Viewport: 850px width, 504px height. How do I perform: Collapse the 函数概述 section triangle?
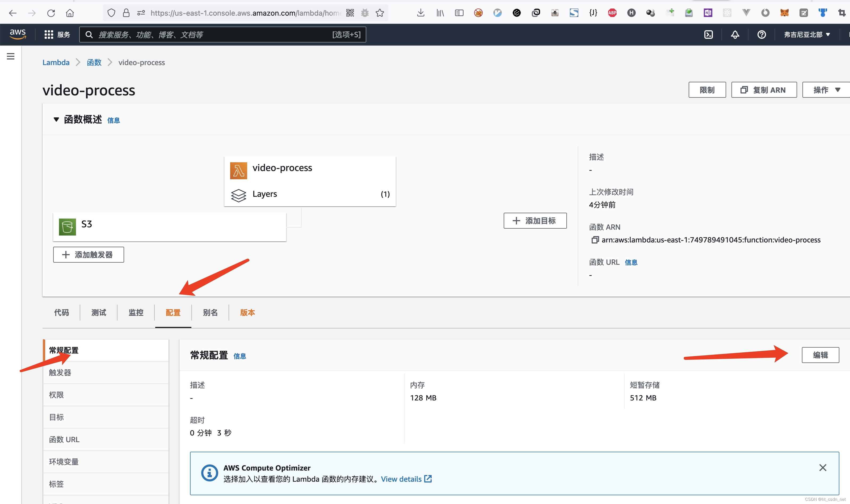click(x=56, y=119)
